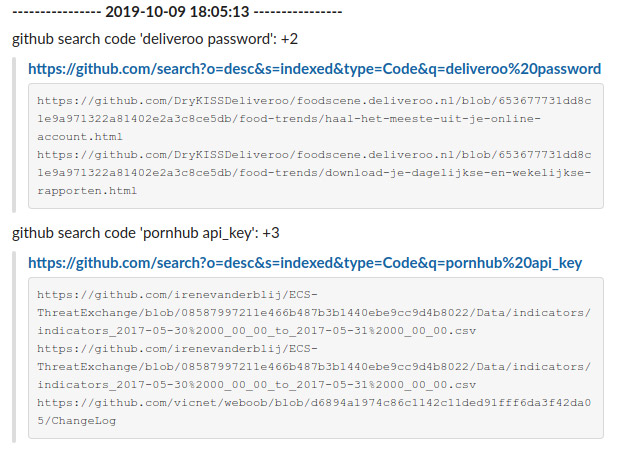Click the first 'indicators_2017-05-30' csv filename line
Image resolution: width=618 pixels, height=455 pixels.
tap(257, 331)
